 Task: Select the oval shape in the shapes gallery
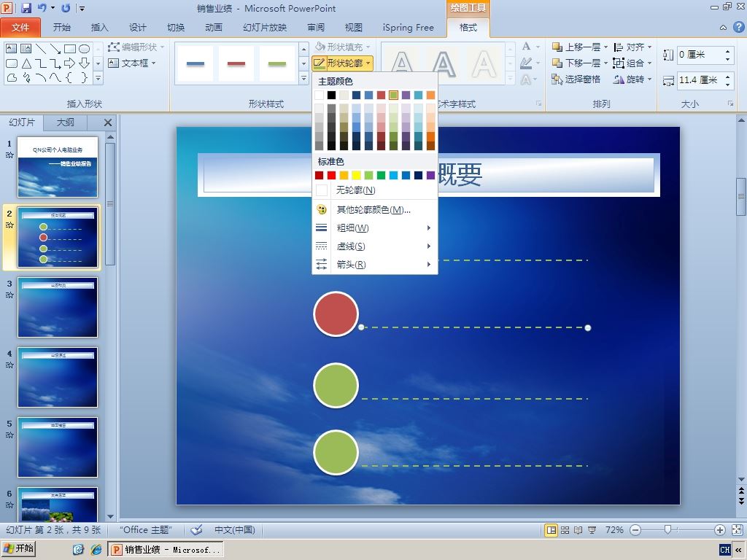(85, 49)
